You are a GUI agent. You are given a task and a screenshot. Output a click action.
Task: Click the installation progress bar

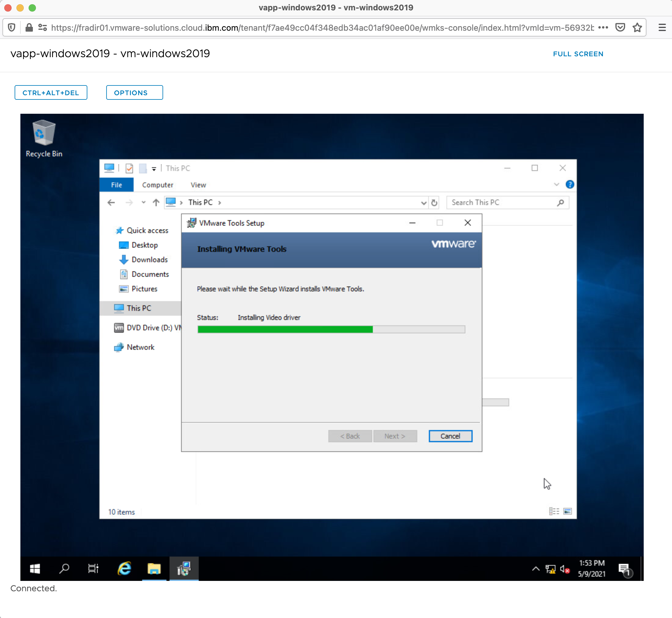coord(331,329)
